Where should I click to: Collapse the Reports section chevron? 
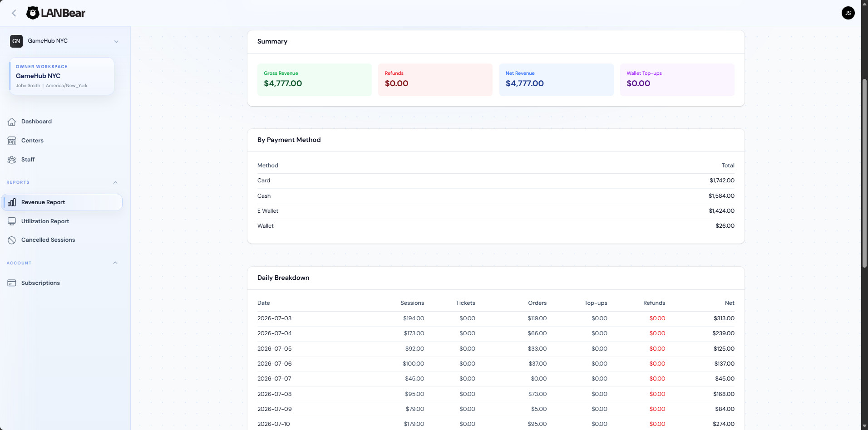pyautogui.click(x=115, y=182)
